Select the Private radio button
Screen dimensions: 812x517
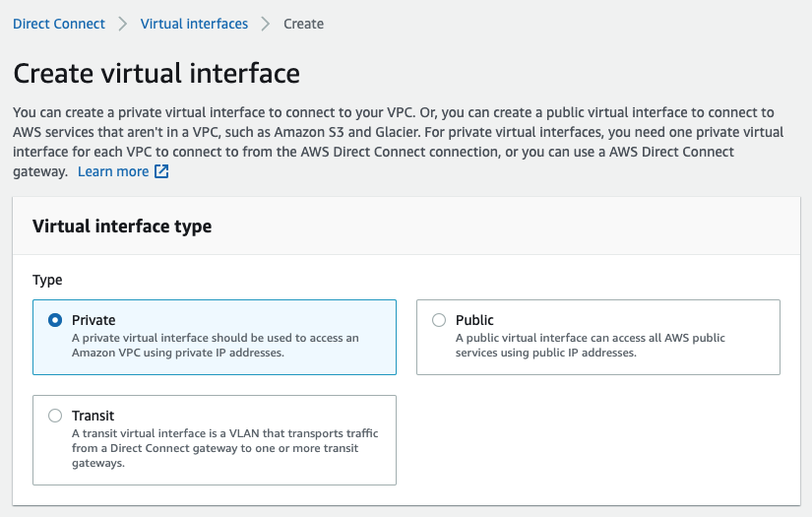55,320
